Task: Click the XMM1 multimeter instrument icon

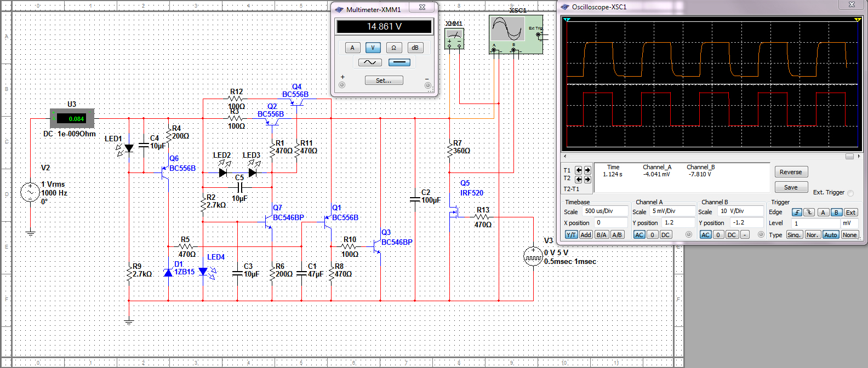Action: click(x=454, y=38)
